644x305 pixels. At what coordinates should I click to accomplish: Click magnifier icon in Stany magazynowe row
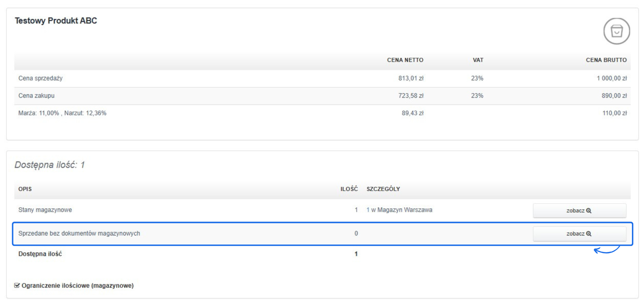pos(589,211)
